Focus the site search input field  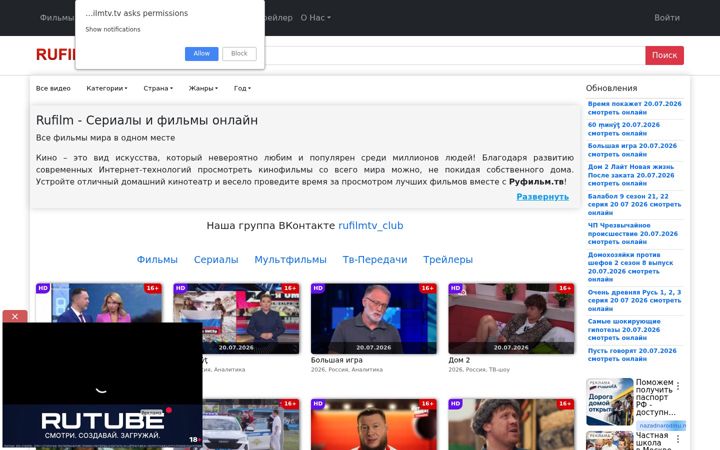pos(455,55)
